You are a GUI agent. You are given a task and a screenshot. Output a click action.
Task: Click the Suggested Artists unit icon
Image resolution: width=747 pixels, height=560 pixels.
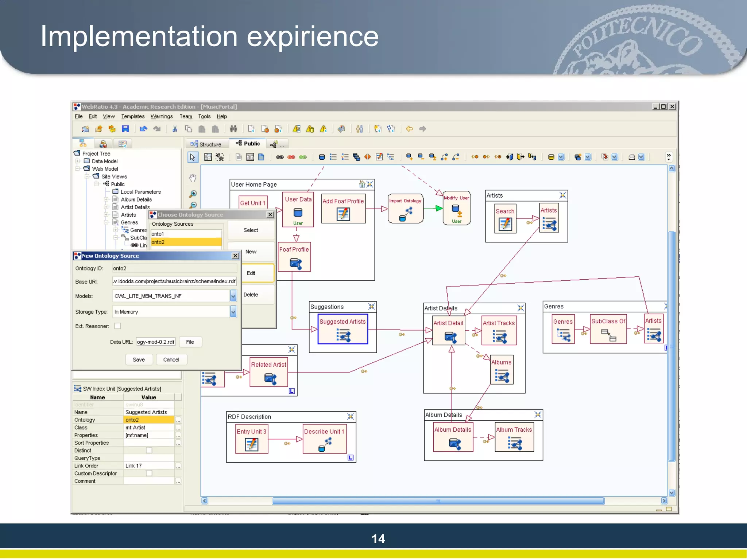pyautogui.click(x=343, y=335)
